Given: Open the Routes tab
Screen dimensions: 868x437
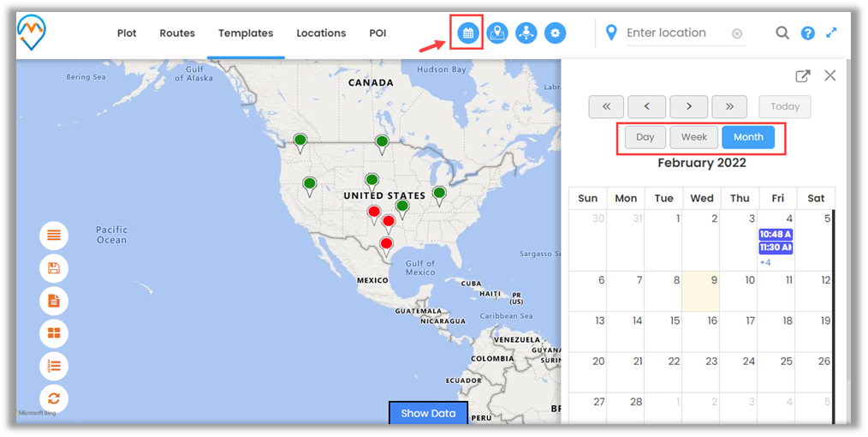Looking at the screenshot, I should coord(177,33).
